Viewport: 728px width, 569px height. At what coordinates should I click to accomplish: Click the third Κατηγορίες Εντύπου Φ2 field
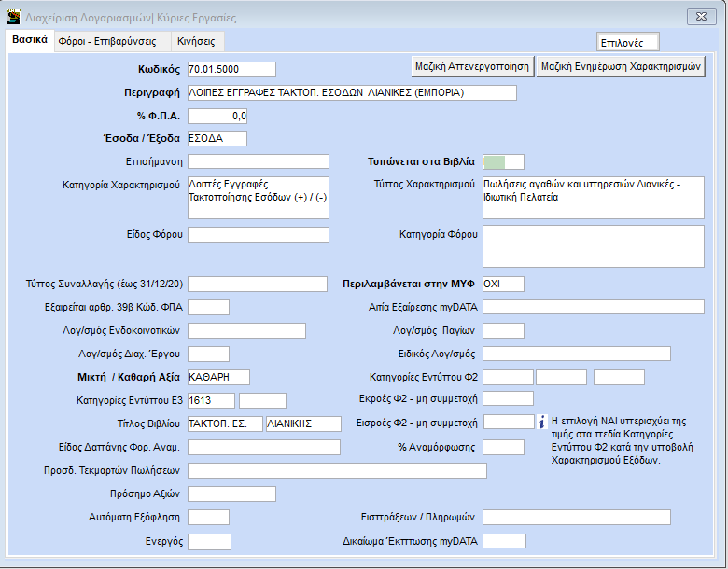[619, 378]
